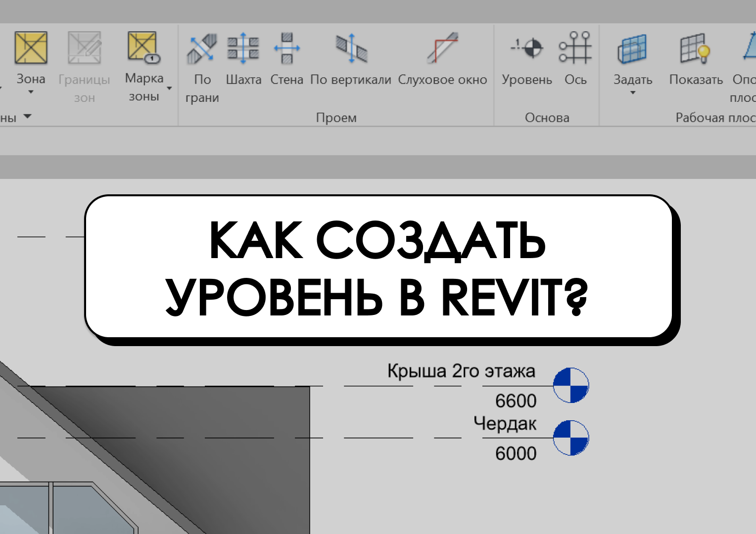Select the Марка зоны tool icon

(143, 47)
